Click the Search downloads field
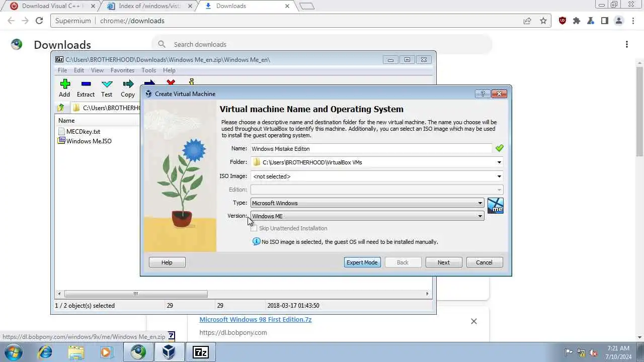 click(x=322, y=44)
